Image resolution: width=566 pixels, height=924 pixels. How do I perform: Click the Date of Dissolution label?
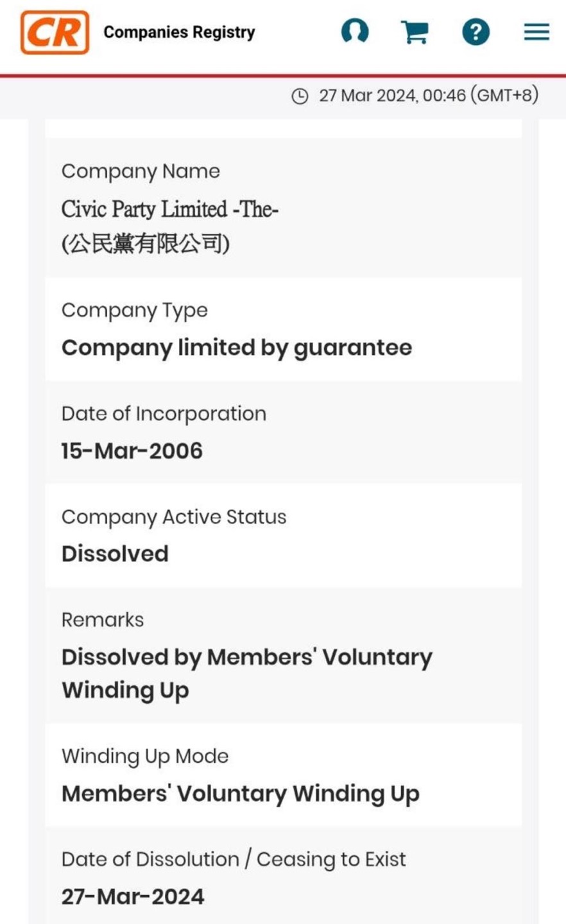[234, 860]
